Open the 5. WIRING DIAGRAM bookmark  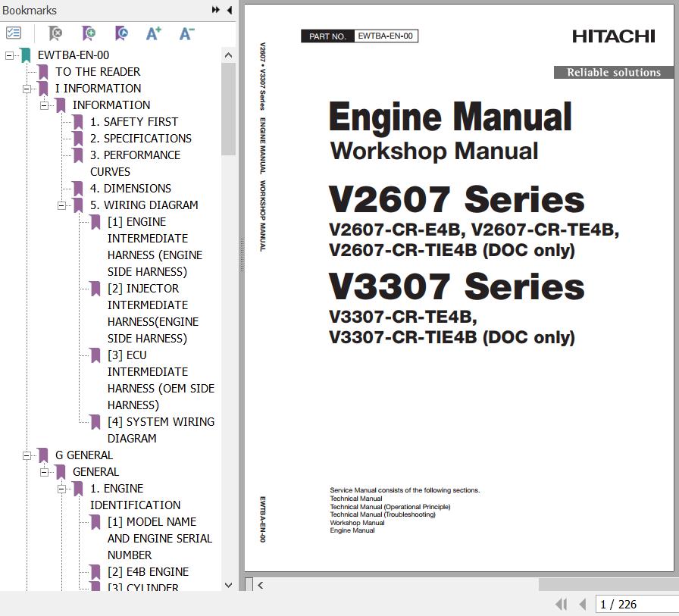(x=144, y=205)
